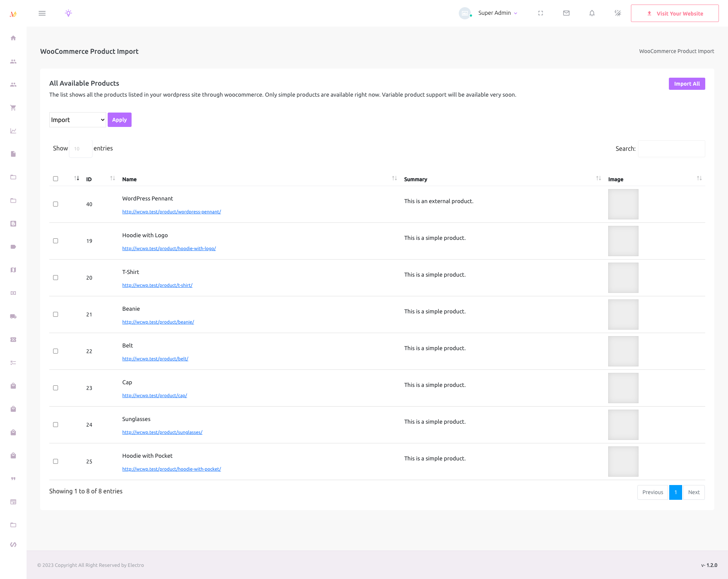The image size is (728, 579).
Task: Open the Import bulk action dropdown
Action: pyautogui.click(x=77, y=119)
